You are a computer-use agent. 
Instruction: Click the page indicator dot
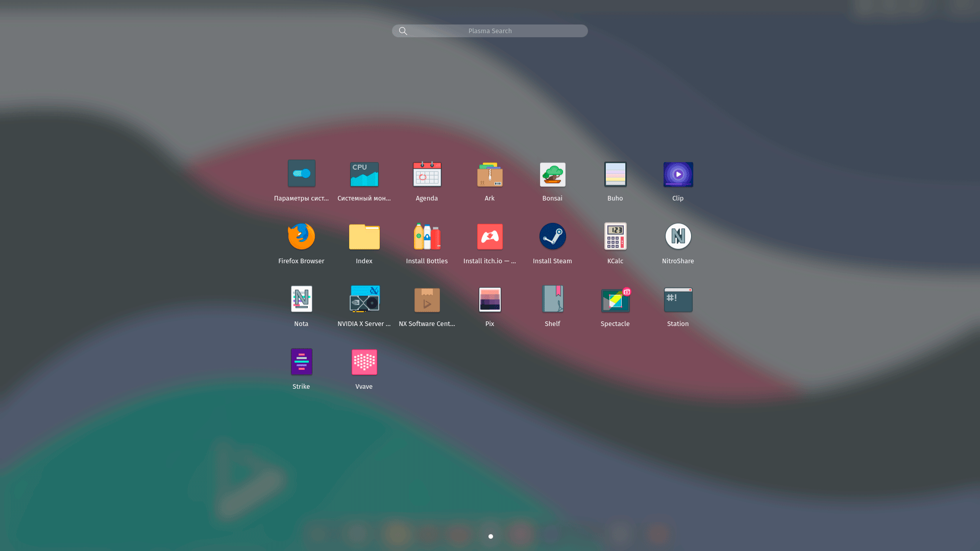click(491, 536)
